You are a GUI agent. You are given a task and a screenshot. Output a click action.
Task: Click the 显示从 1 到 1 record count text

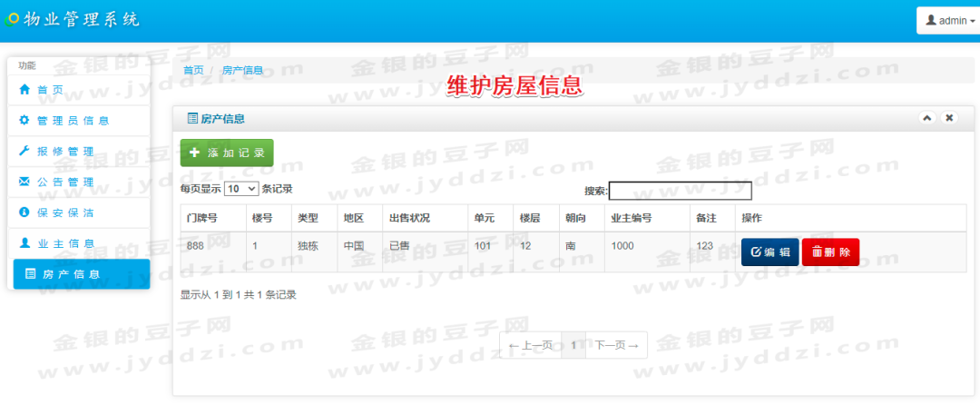[238, 295]
